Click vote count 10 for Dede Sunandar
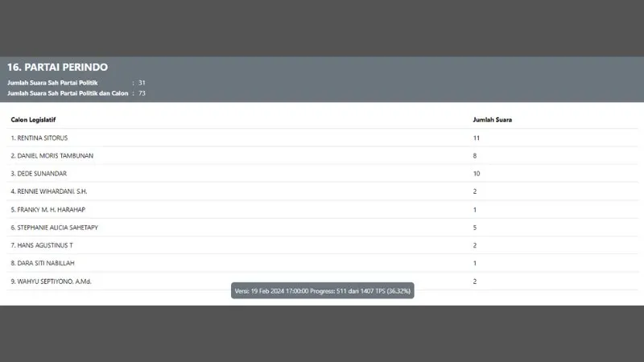Screen dimensions: 644x362 coord(477,174)
